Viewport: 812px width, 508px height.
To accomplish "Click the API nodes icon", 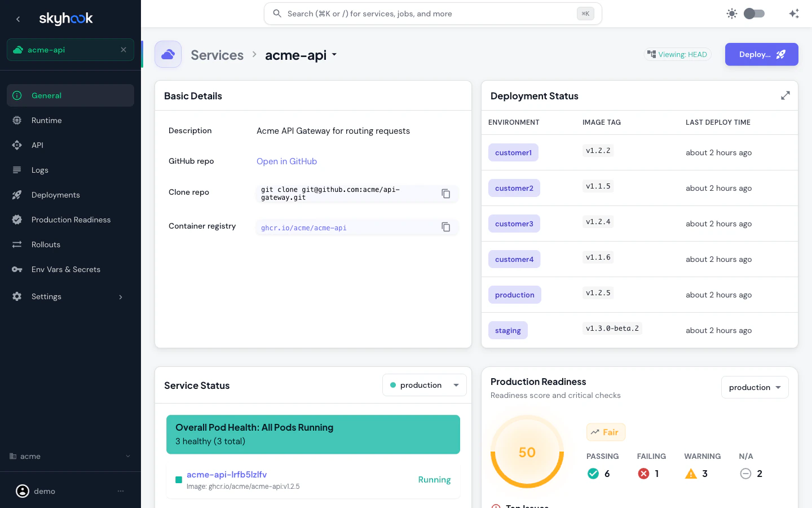I will tap(17, 145).
